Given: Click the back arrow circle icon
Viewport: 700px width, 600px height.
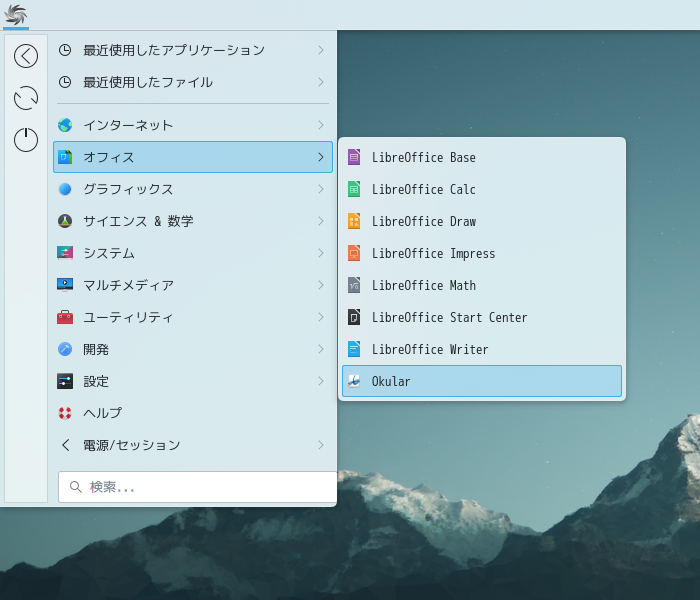Looking at the screenshot, I should click(x=26, y=56).
